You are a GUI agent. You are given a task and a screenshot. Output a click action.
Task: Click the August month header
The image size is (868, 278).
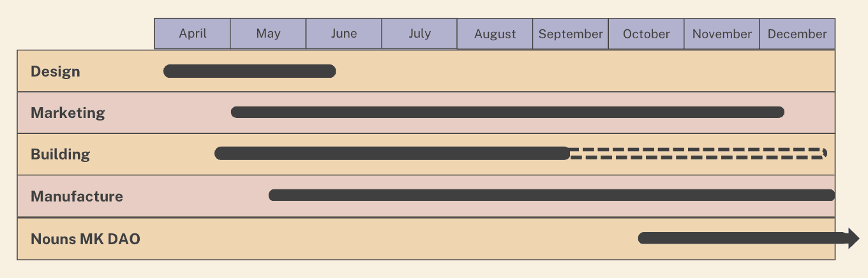pos(495,34)
